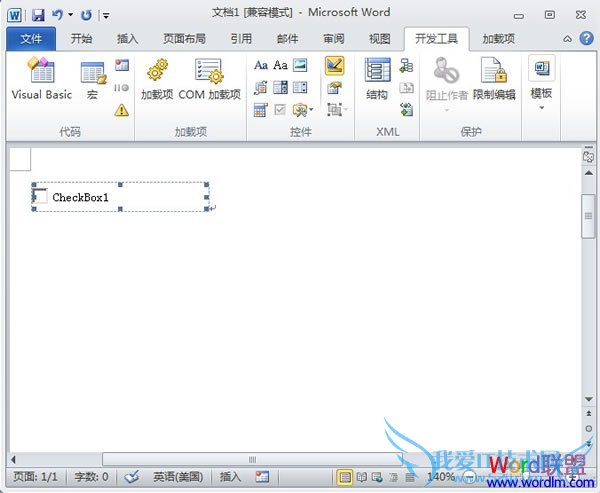Click the Pause Recording icon

122,88
